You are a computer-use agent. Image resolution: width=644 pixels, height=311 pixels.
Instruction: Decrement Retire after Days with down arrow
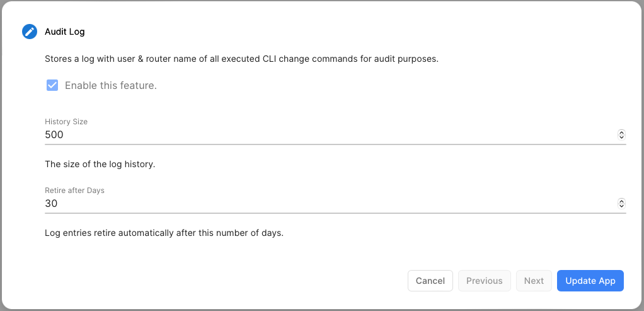click(x=621, y=206)
